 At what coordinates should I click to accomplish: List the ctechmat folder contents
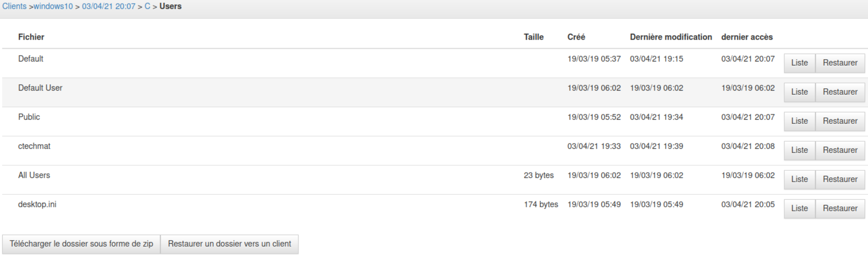tap(799, 150)
